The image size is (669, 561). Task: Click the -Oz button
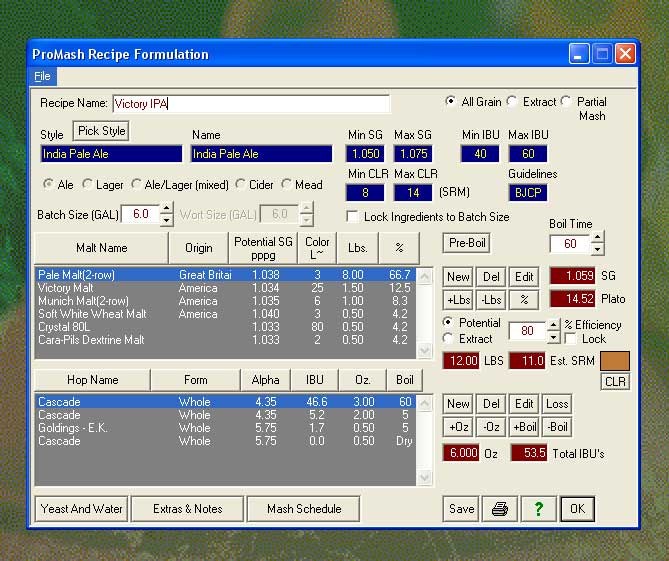click(491, 427)
